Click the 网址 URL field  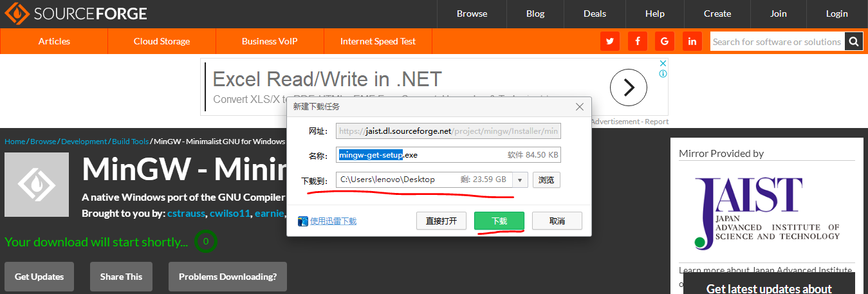click(448, 131)
